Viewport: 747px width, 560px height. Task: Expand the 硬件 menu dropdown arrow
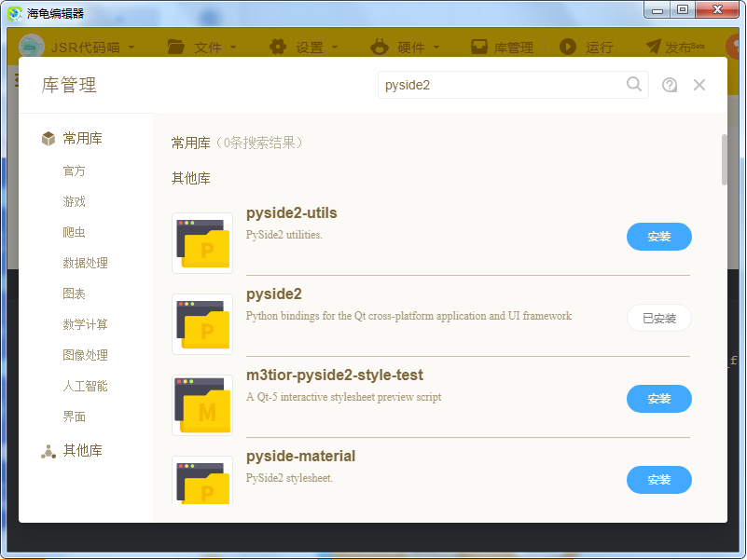pyautogui.click(x=436, y=48)
